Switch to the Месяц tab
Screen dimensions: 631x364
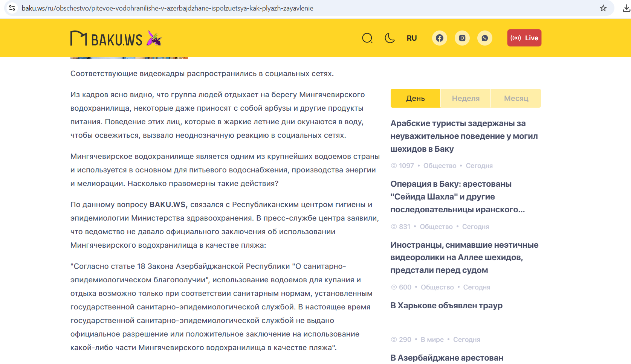click(516, 98)
